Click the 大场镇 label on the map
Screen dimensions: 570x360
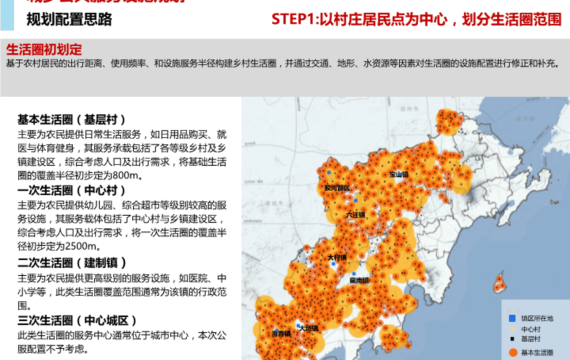pos(309,328)
